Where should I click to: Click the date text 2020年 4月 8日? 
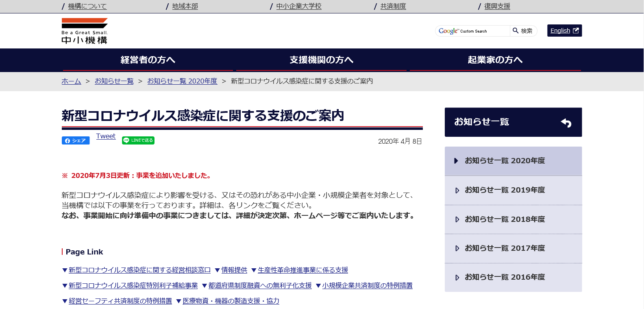click(400, 141)
